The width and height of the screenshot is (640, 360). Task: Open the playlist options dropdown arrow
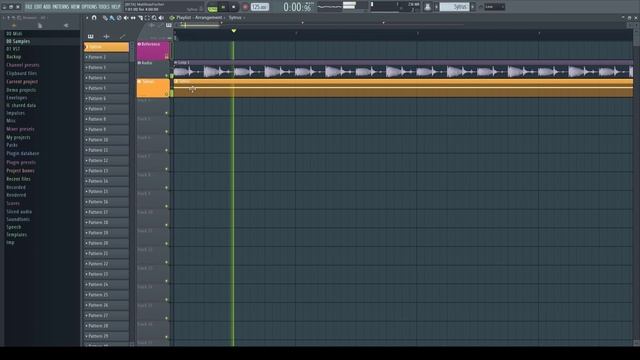click(87, 18)
